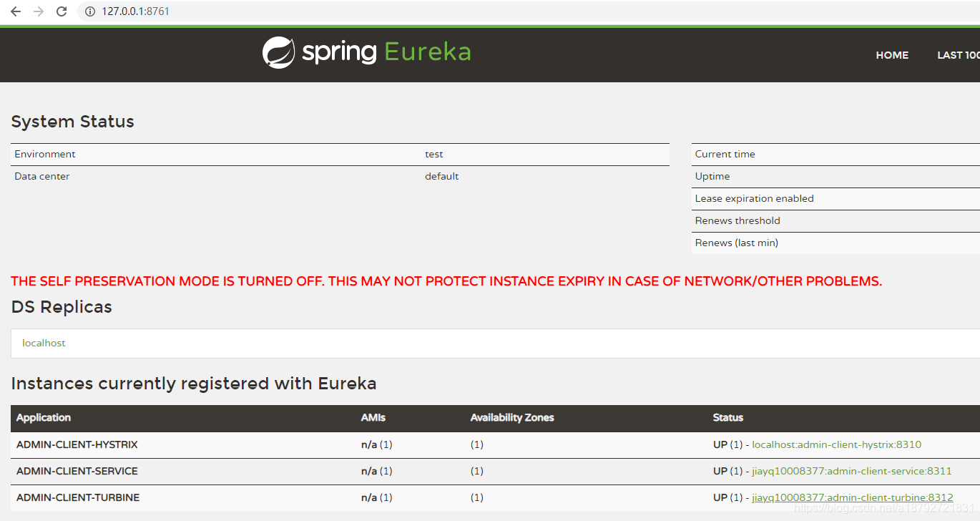Click the availability zone (1) for ADMIN-CLIENT-HYSTRIX
Screen dimensions: 980x521
[477, 444]
